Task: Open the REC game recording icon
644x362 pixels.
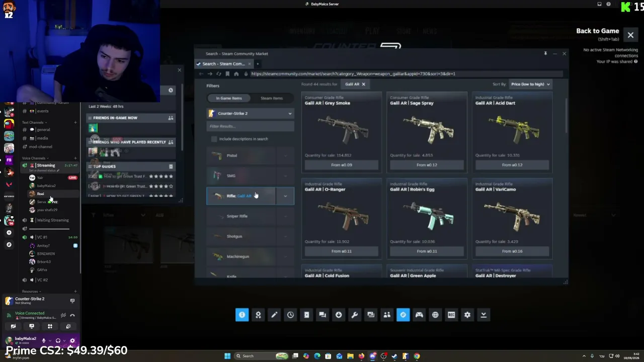Action: click(451, 315)
